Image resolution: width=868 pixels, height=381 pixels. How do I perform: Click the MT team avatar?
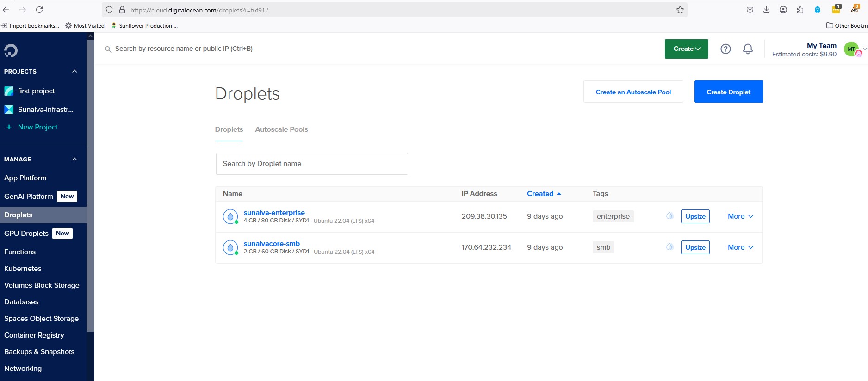852,49
